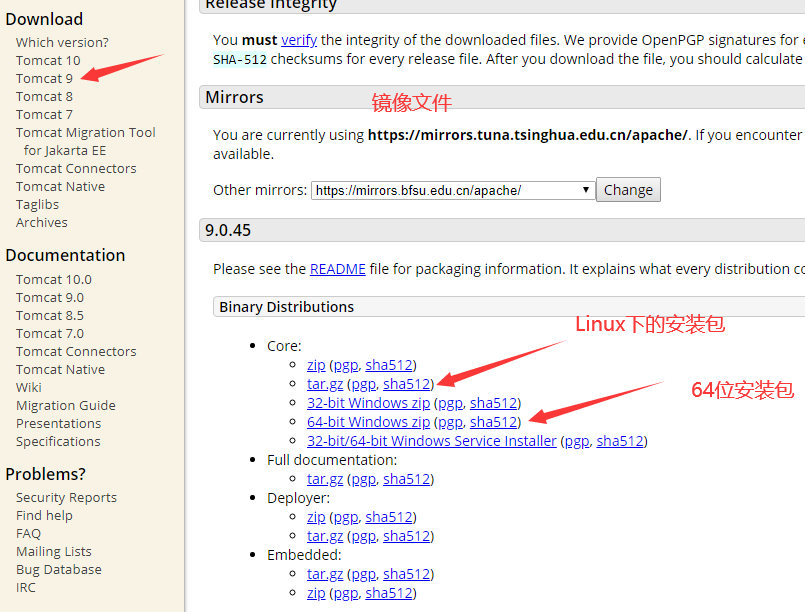Open pgp for Full documentation tar.gz
This screenshot has width=805, height=612.
coord(364,479)
